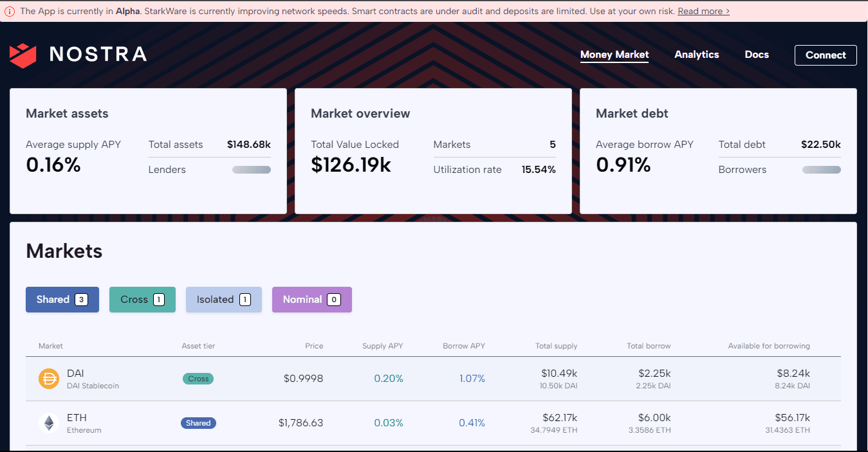
Task: Click DAI supply APY 0.20%
Action: tap(389, 379)
